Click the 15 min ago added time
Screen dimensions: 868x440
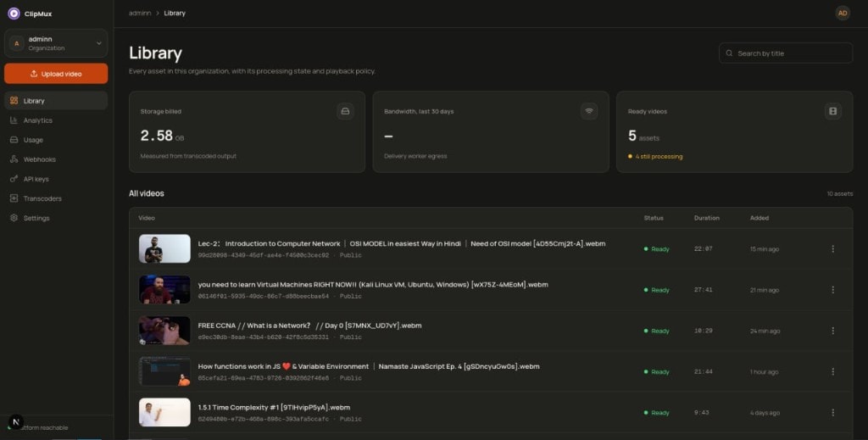click(x=765, y=249)
